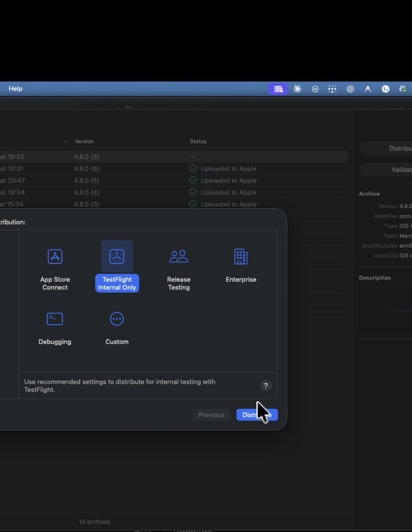Click the blue Distribute button in dialog
Screen dimensions: 412x532
click(257, 415)
